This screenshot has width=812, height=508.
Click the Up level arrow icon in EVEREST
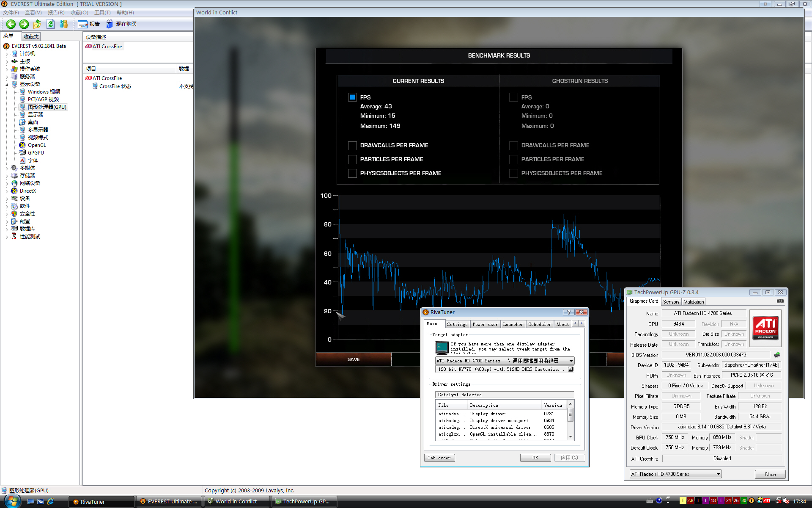[37, 24]
